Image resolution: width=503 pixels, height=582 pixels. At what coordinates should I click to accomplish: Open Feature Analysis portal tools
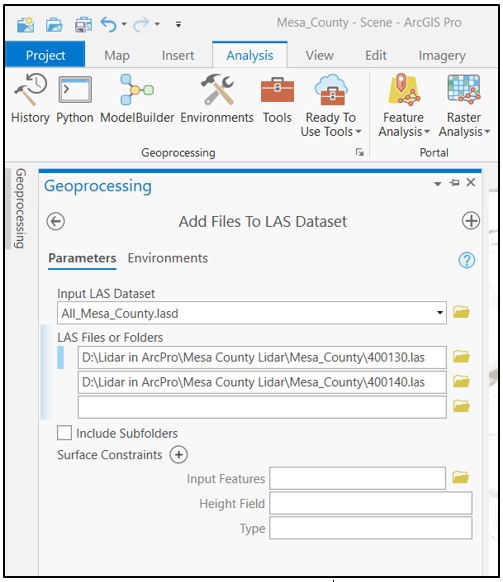404,105
